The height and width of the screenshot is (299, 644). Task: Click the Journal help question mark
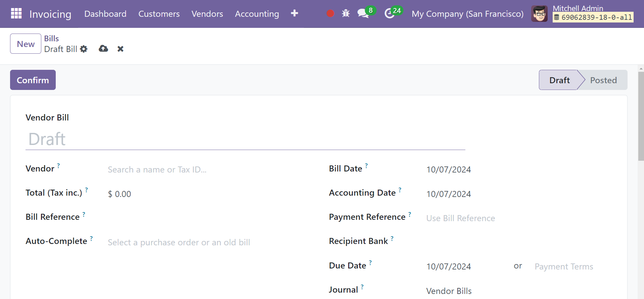(x=362, y=287)
